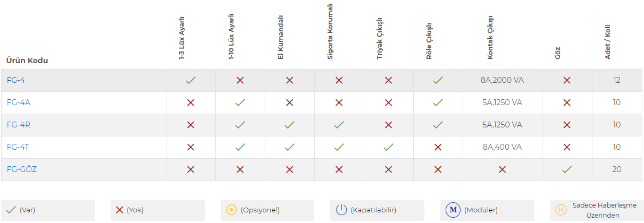644x223 pixels.
Task: Click the red cross (Yok) legend icon
Action: [120, 210]
